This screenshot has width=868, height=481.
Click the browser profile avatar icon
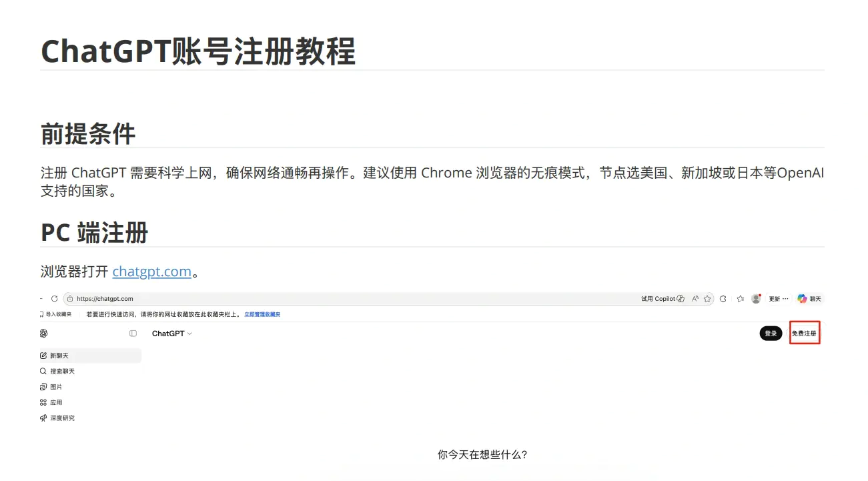[x=756, y=299]
